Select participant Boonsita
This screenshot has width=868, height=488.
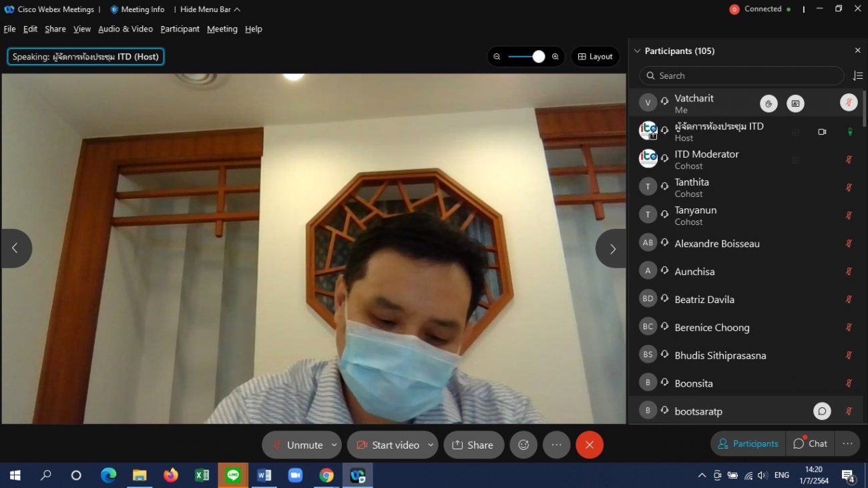tap(744, 384)
